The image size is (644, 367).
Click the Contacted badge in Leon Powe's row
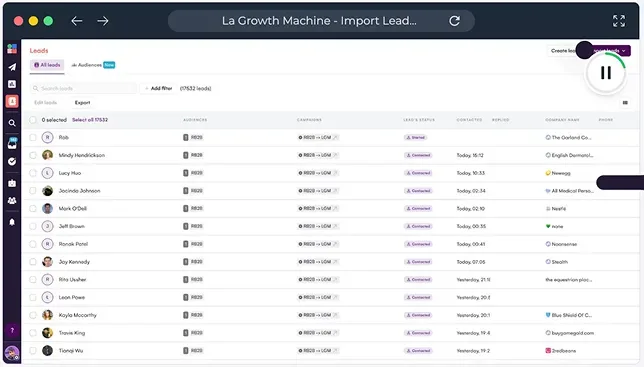(x=418, y=298)
